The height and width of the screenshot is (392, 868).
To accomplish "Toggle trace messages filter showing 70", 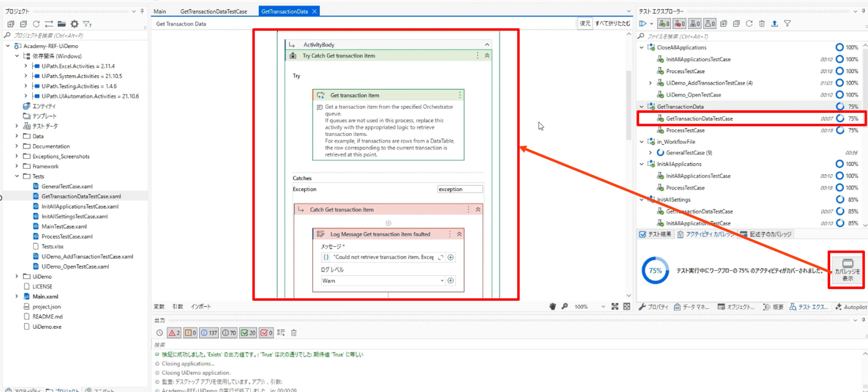I will tap(229, 333).
